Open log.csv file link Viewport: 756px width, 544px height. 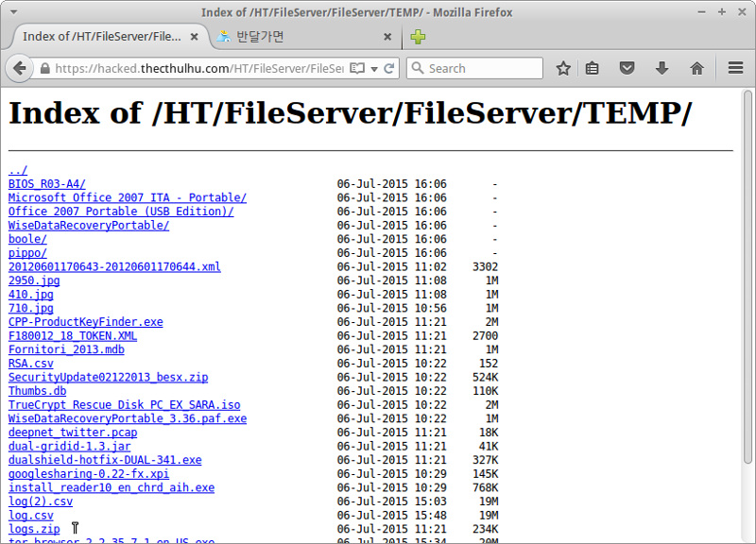click(31, 515)
